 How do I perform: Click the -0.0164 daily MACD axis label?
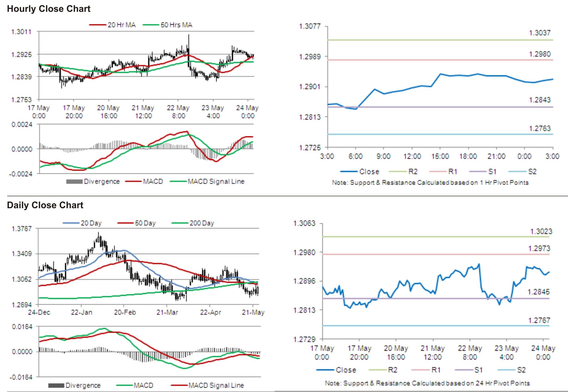[x=21, y=377]
